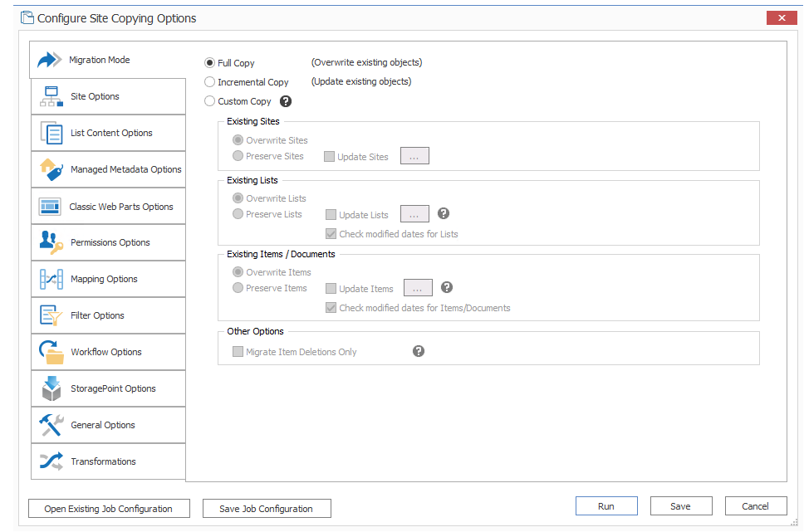Image resolution: width=804 pixels, height=532 pixels.
Task: Click the Filter Options funnel icon
Action: [x=51, y=315]
